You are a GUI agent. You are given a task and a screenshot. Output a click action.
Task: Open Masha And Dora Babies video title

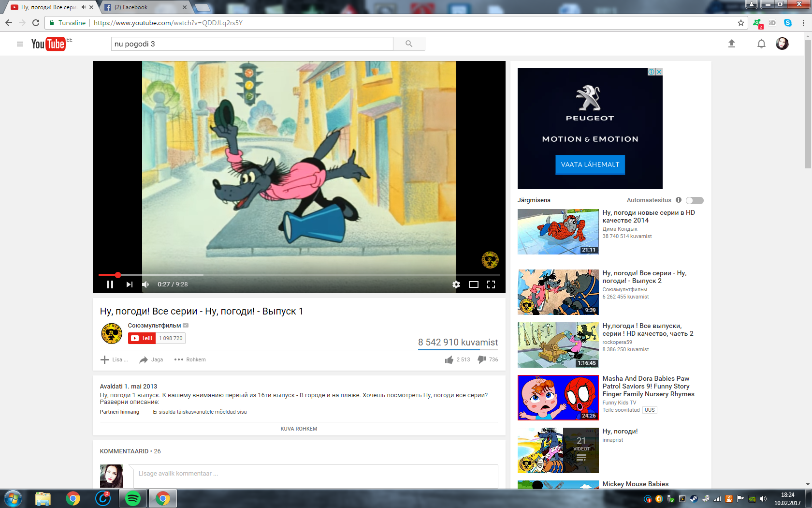click(648, 386)
